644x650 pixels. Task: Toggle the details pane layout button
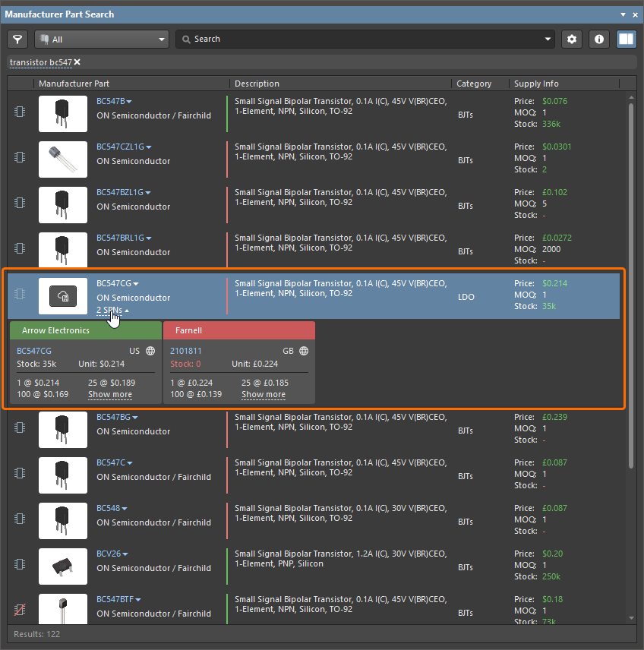click(x=627, y=39)
